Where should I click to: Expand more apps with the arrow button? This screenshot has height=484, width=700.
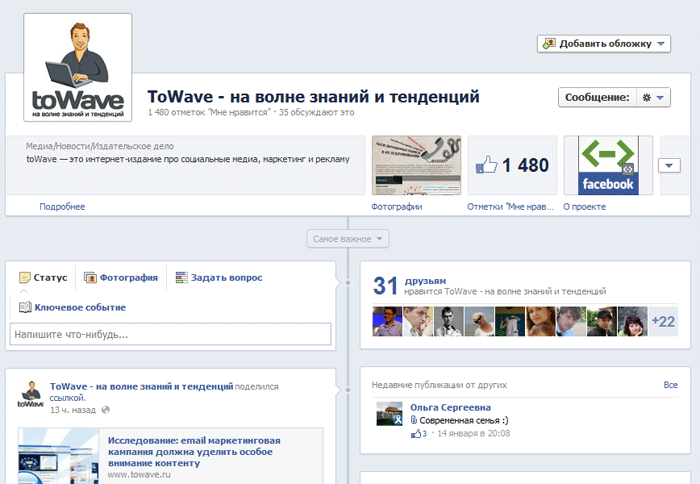pyautogui.click(x=669, y=166)
